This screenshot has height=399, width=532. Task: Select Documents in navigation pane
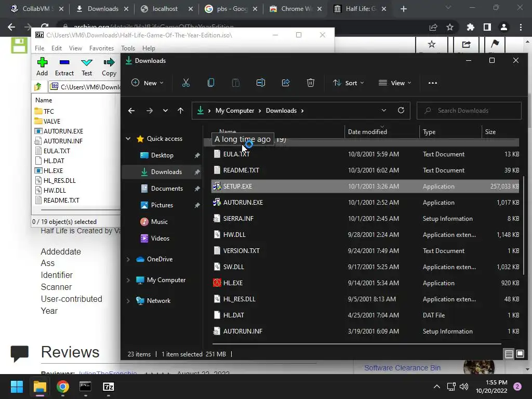(x=167, y=188)
